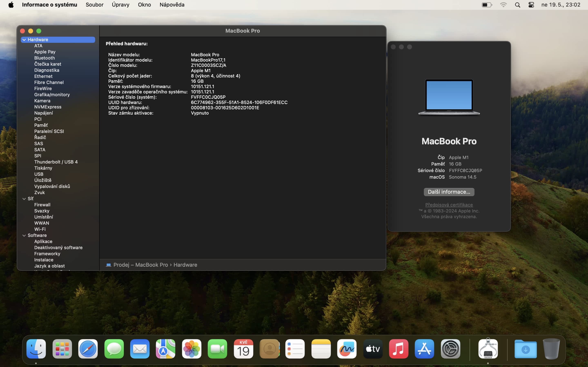
Task: Open Photos app from Dock
Action: pos(192,349)
